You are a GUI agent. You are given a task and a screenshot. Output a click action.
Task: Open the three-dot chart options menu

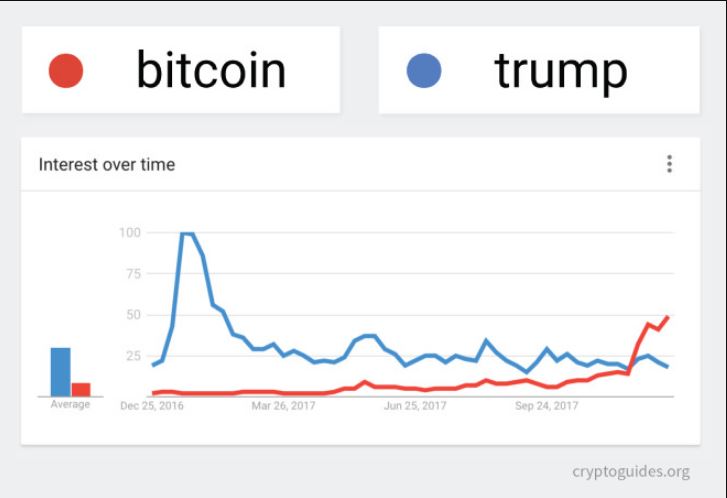click(x=669, y=164)
